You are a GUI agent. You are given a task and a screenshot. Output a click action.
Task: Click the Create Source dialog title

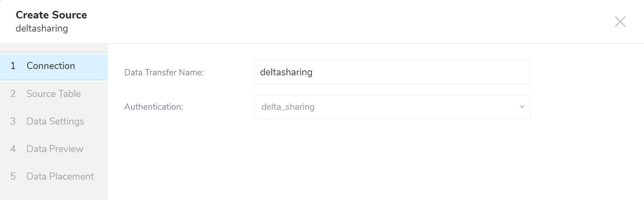52,15
